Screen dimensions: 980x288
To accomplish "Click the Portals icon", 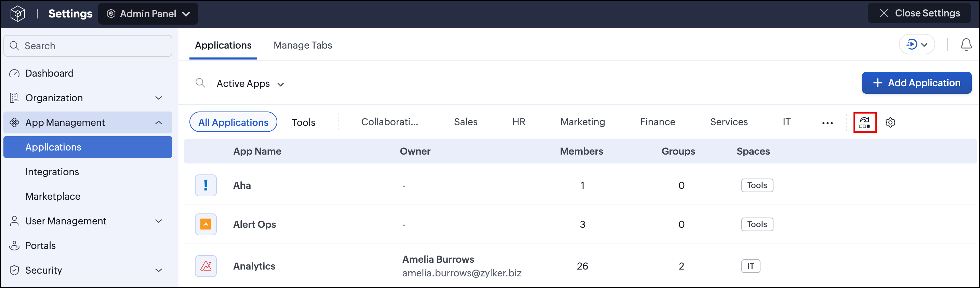I will pyautogui.click(x=14, y=246).
